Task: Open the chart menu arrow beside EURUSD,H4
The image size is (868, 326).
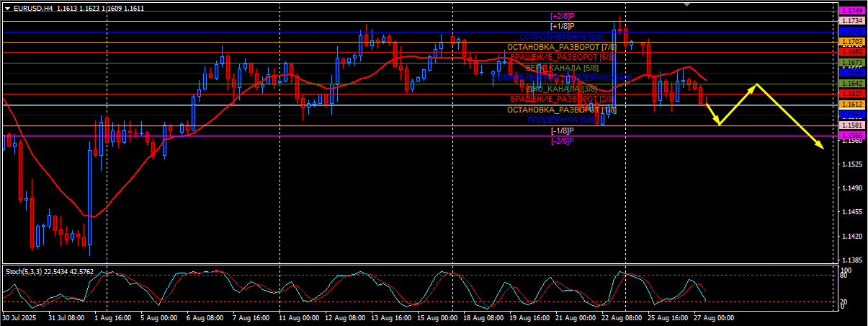Action: point(7,8)
